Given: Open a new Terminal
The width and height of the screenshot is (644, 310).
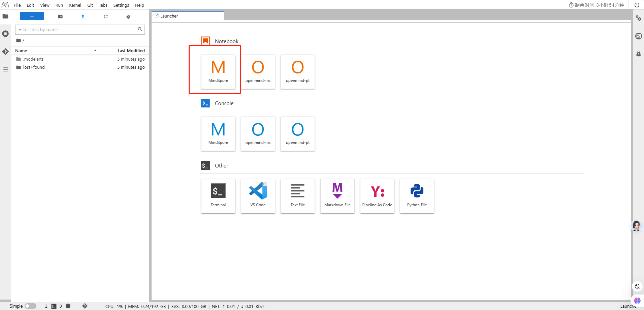Looking at the screenshot, I should click(x=218, y=196).
